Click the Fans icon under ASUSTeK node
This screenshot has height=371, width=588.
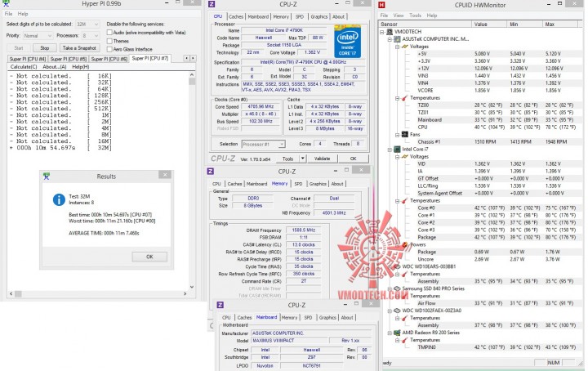click(404, 134)
